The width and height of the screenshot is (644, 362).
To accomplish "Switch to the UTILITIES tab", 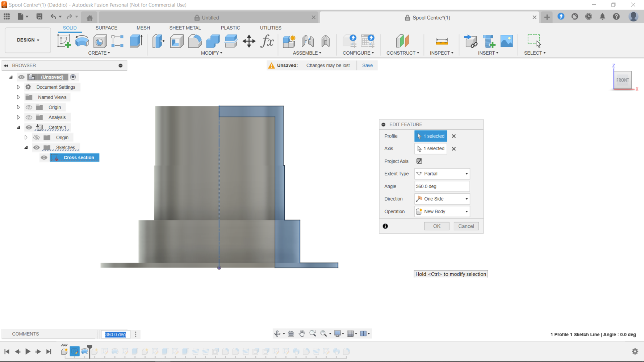I will click(x=271, y=28).
